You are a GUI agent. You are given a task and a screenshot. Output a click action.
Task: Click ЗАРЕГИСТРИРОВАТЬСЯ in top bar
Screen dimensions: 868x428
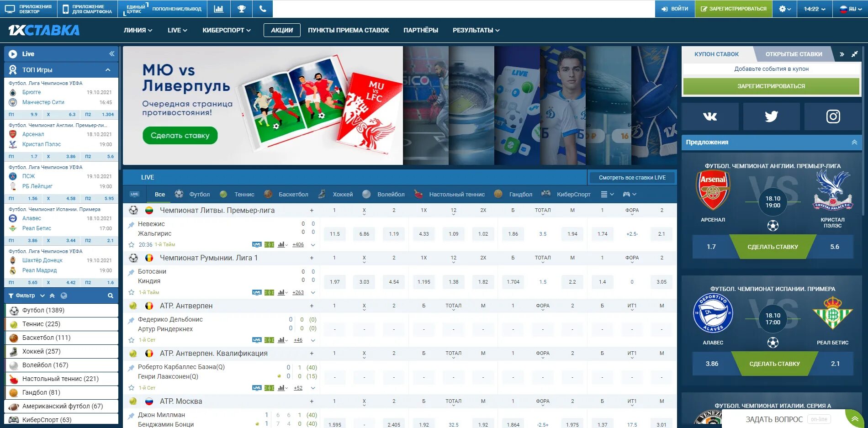coord(734,9)
